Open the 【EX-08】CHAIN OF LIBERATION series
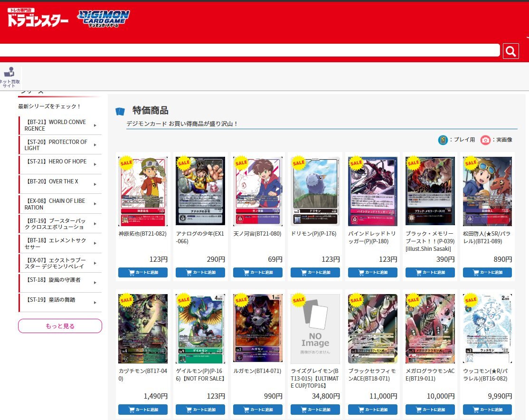 60,204
